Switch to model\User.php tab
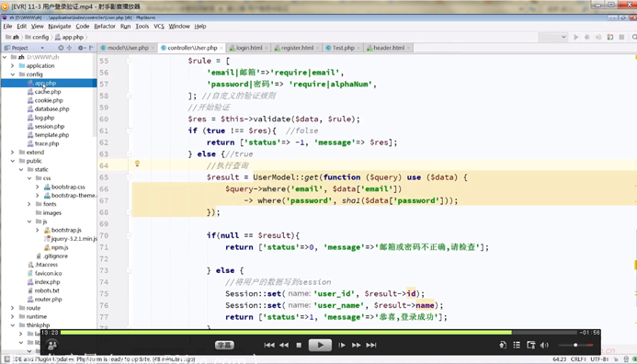 coord(128,48)
